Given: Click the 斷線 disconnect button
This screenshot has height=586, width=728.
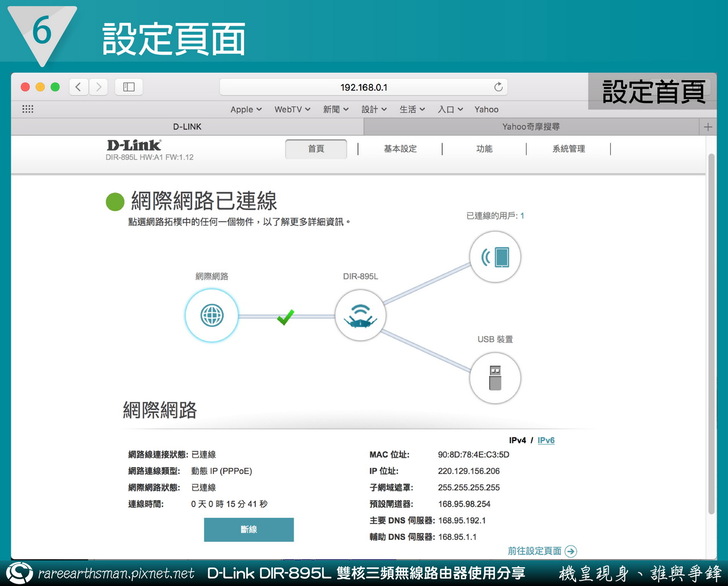Looking at the screenshot, I should [248, 530].
